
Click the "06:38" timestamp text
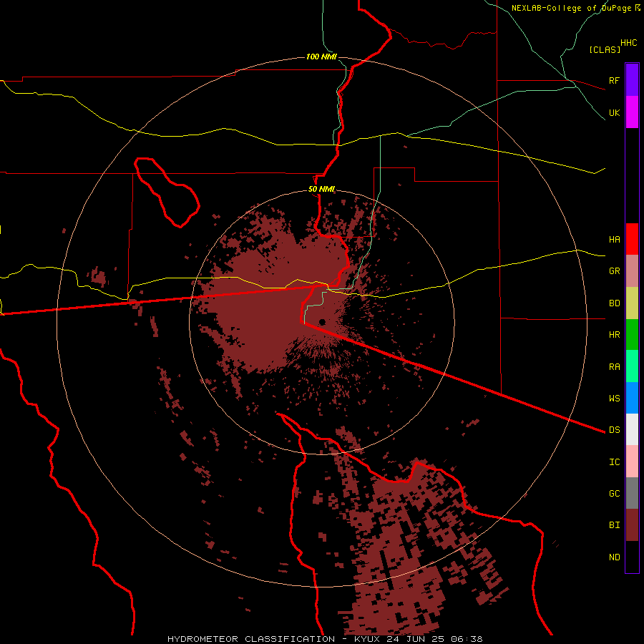point(467,639)
